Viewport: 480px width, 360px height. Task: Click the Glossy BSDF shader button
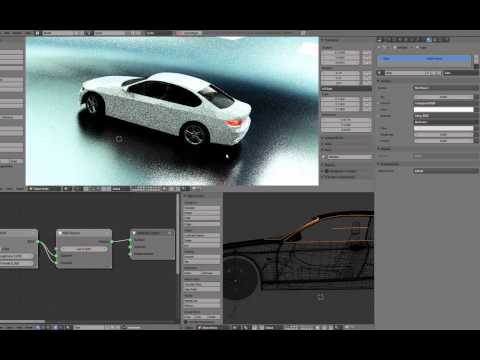pos(445,116)
